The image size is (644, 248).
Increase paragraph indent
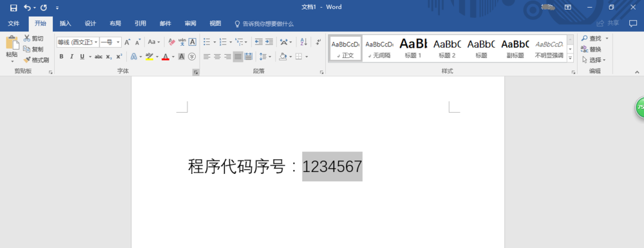click(x=269, y=42)
